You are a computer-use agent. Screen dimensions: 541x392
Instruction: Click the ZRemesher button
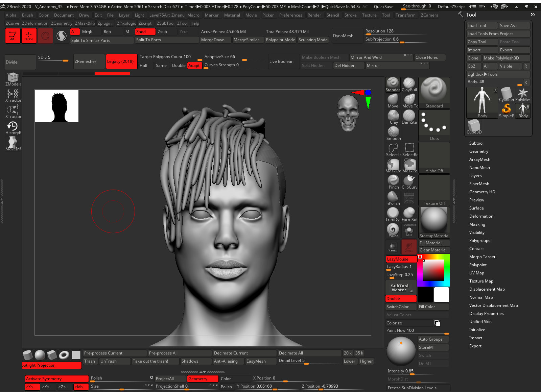[89, 62]
